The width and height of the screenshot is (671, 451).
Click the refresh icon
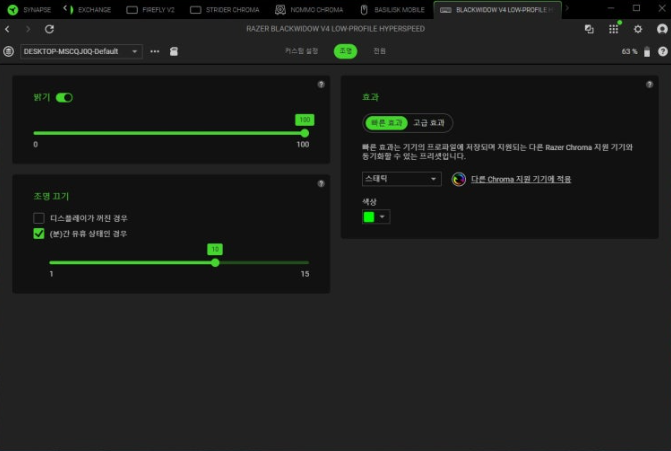click(49, 29)
